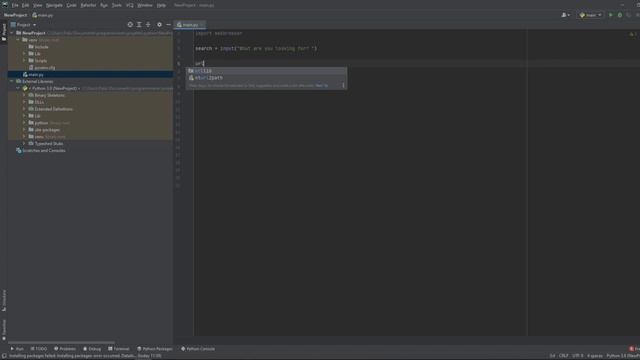
Task: Open the VCS menu
Action: 130,5
